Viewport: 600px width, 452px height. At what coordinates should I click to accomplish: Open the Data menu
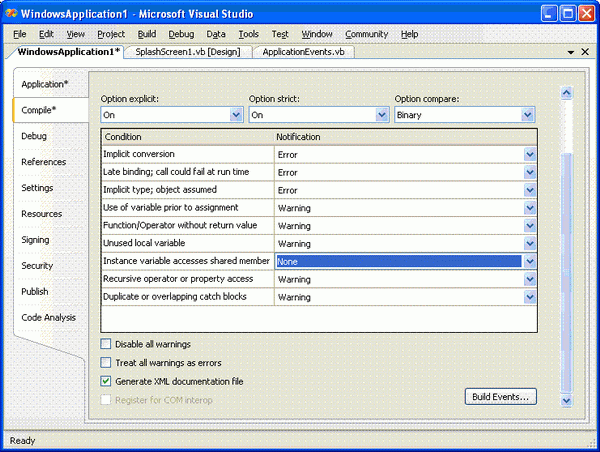coord(216,34)
